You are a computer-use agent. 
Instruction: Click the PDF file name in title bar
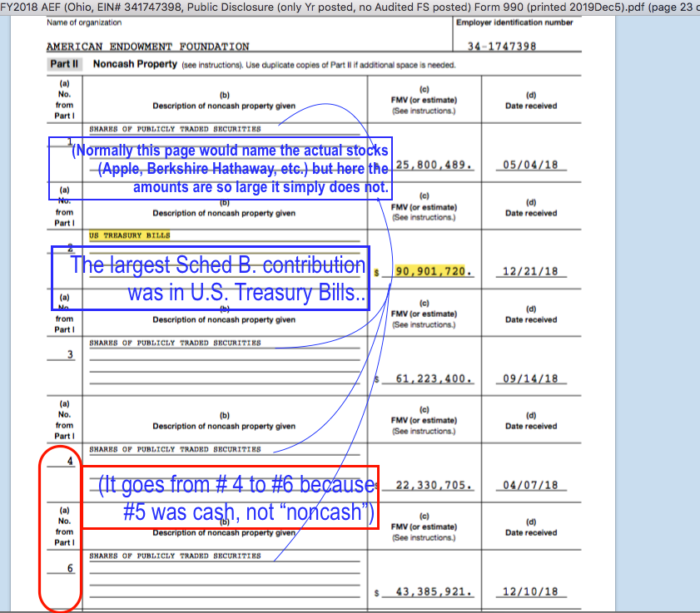point(348,7)
